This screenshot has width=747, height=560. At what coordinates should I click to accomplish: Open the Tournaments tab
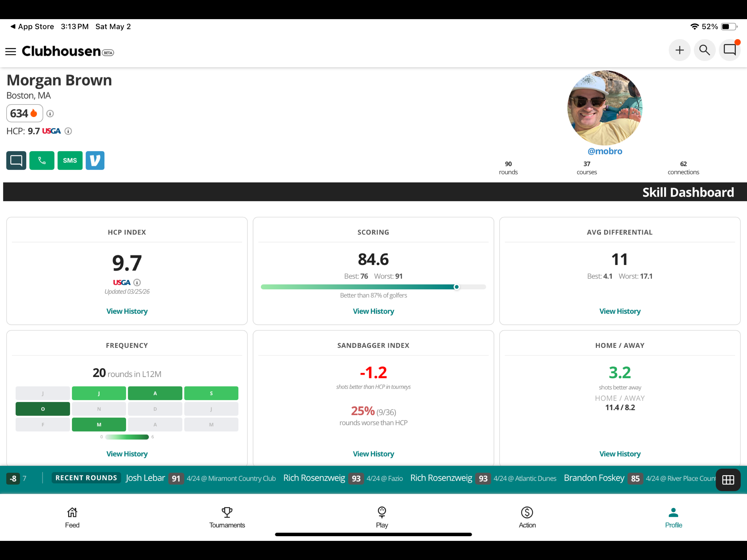click(x=227, y=517)
